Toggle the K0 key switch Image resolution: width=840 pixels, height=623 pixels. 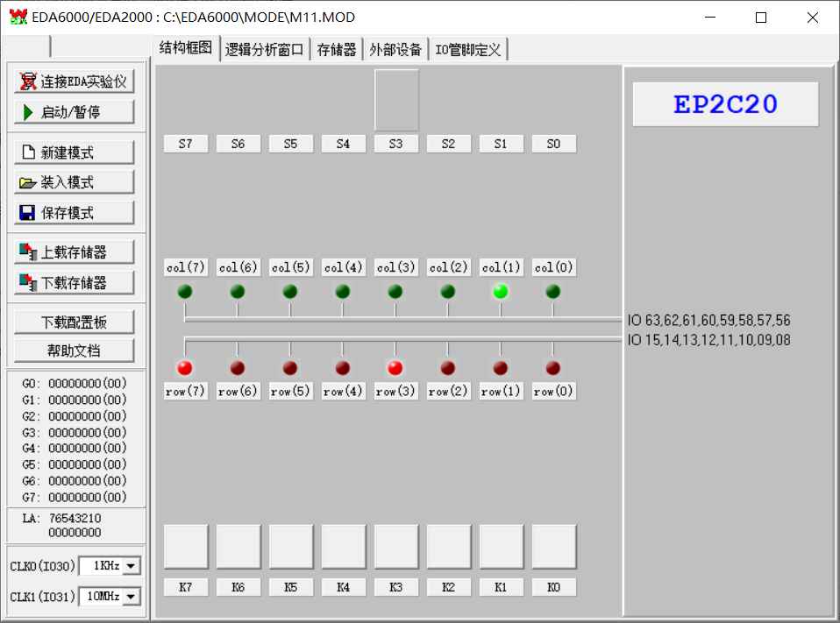click(554, 547)
